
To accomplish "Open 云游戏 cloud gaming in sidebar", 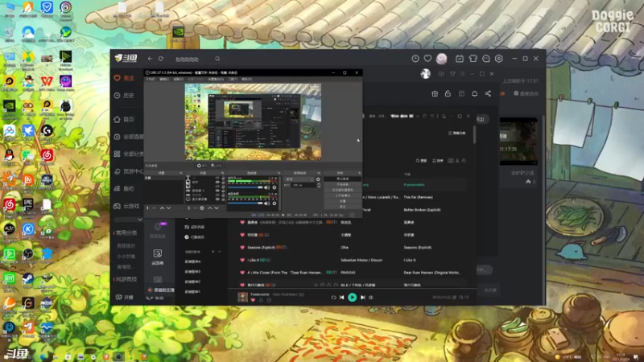I will (x=126, y=206).
